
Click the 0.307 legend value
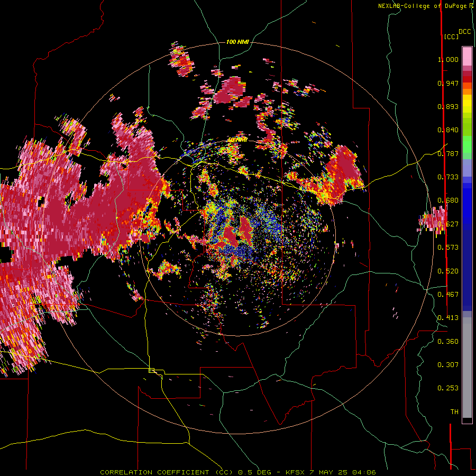(448, 365)
